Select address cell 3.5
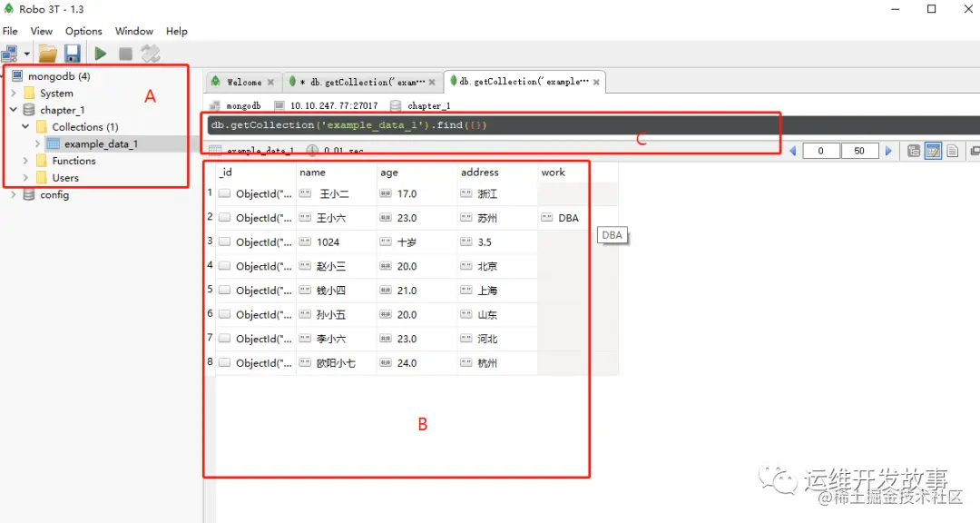980x523 pixels. [497, 242]
